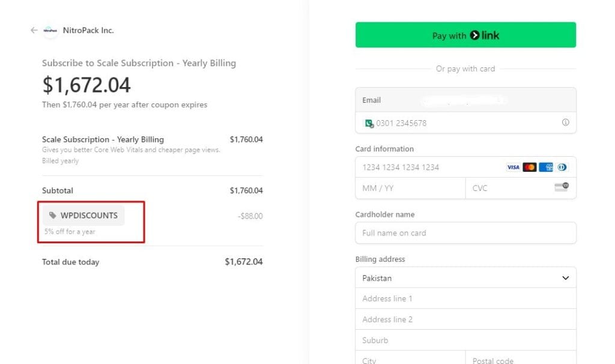Image resolution: width=615 pixels, height=364 pixels.
Task: Pay with Link button
Action: pos(465,35)
